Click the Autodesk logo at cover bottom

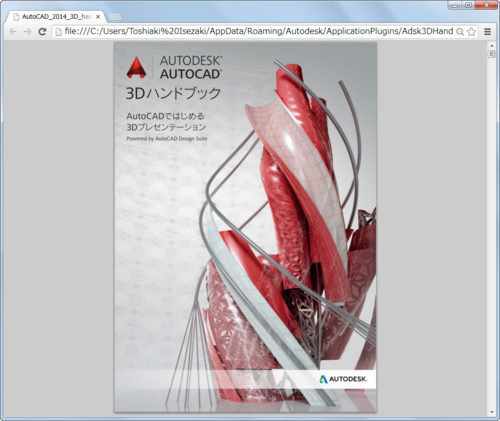pyautogui.click(x=343, y=379)
